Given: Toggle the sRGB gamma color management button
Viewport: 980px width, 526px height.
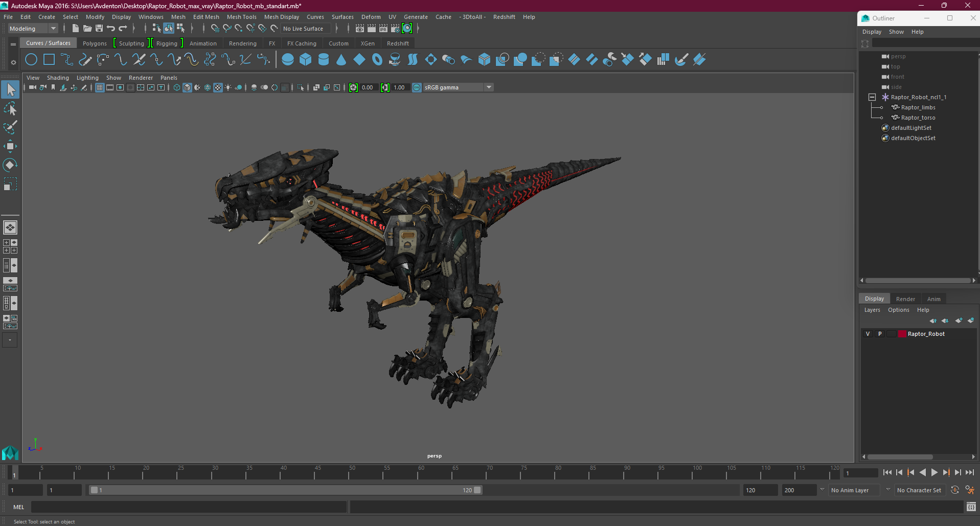Looking at the screenshot, I should pyautogui.click(x=417, y=87).
